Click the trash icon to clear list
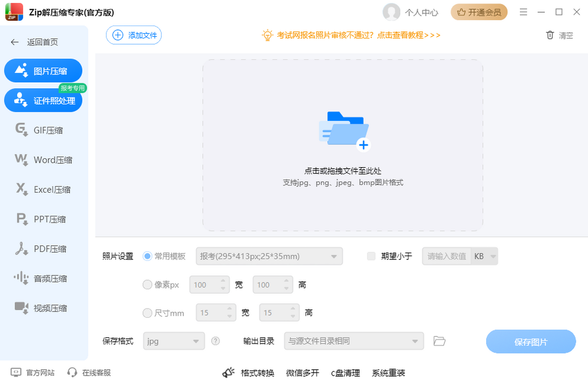 tap(550, 35)
